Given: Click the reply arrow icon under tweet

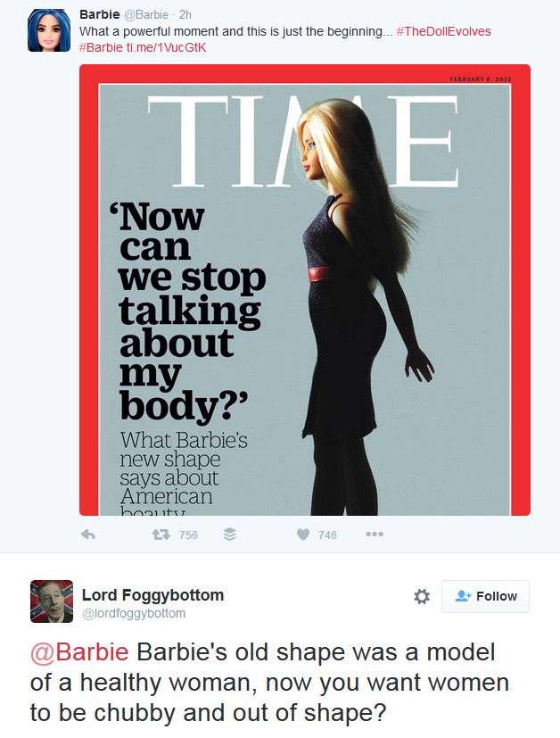Looking at the screenshot, I should [88, 535].
